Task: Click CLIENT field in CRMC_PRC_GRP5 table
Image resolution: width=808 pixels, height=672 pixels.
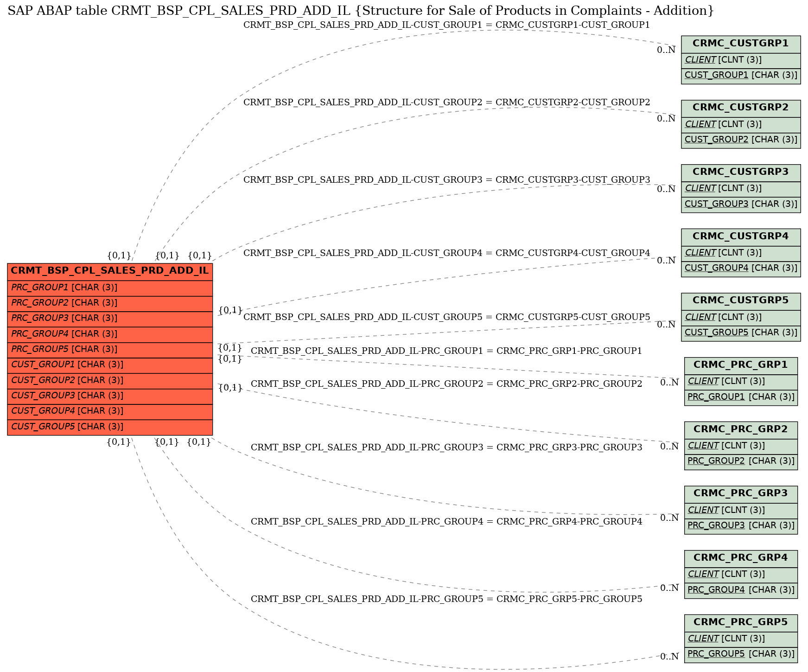Action: click(x=741, y=639)
